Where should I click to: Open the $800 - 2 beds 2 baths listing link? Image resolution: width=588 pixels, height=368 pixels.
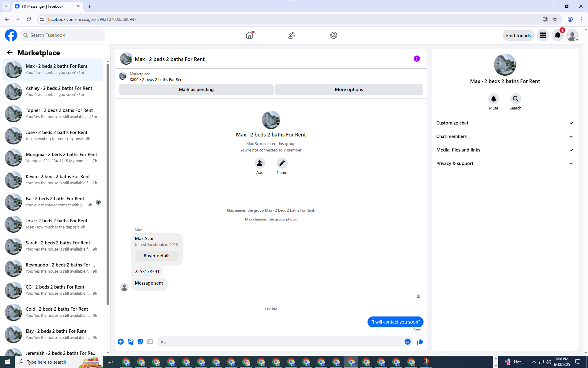tap(157, 79)
